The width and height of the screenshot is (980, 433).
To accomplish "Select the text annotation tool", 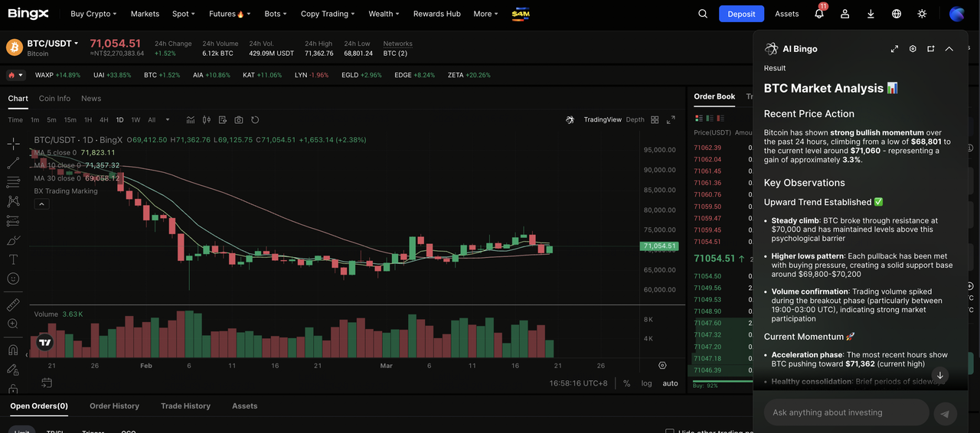I will pyautogui.click(x=13, y=259).
